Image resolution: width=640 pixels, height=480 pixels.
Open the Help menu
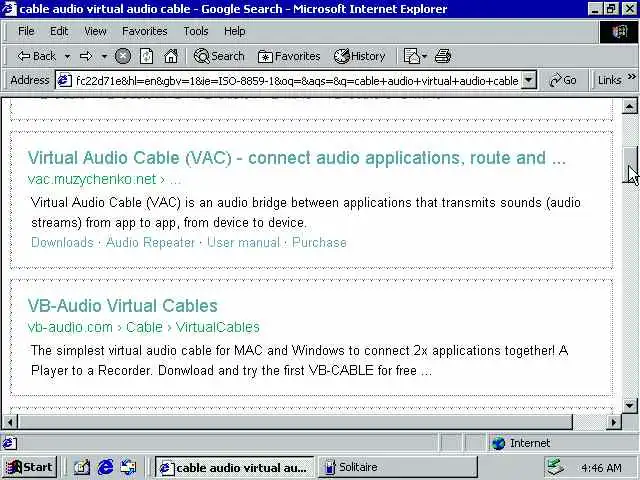(x=234, y=31)
